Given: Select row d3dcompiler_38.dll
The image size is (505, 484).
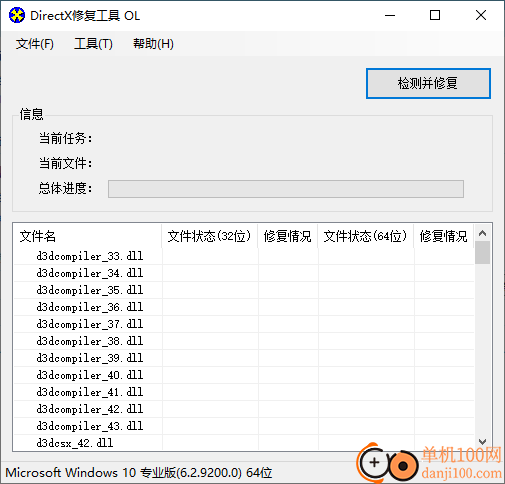Looking at the screenshot, I should click(244, 341).
